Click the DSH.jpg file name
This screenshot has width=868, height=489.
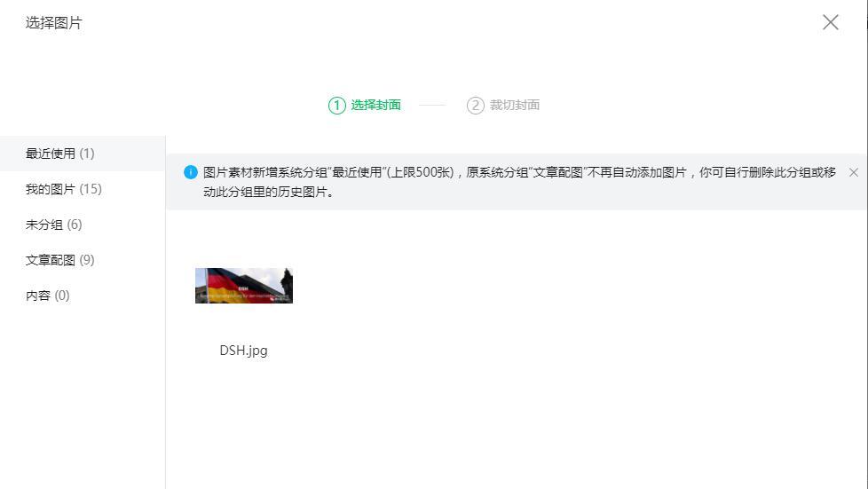point(243,351)
